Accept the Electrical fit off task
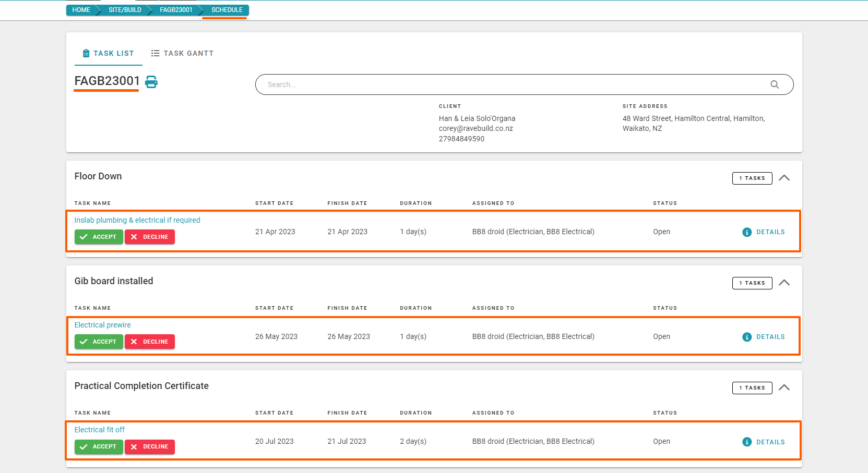Screen dimensions: 868x473 pyautogui.click(x=99, y=446)
